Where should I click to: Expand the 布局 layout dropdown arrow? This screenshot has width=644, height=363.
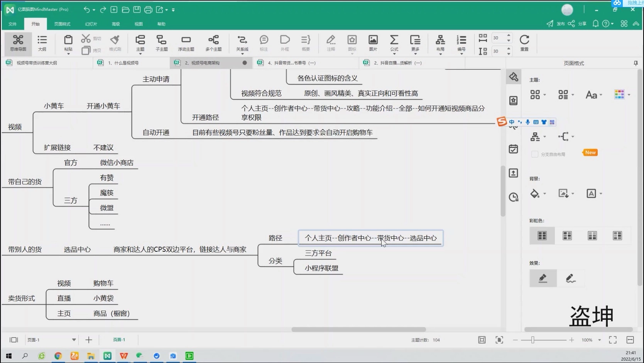[x=440, y=53]
